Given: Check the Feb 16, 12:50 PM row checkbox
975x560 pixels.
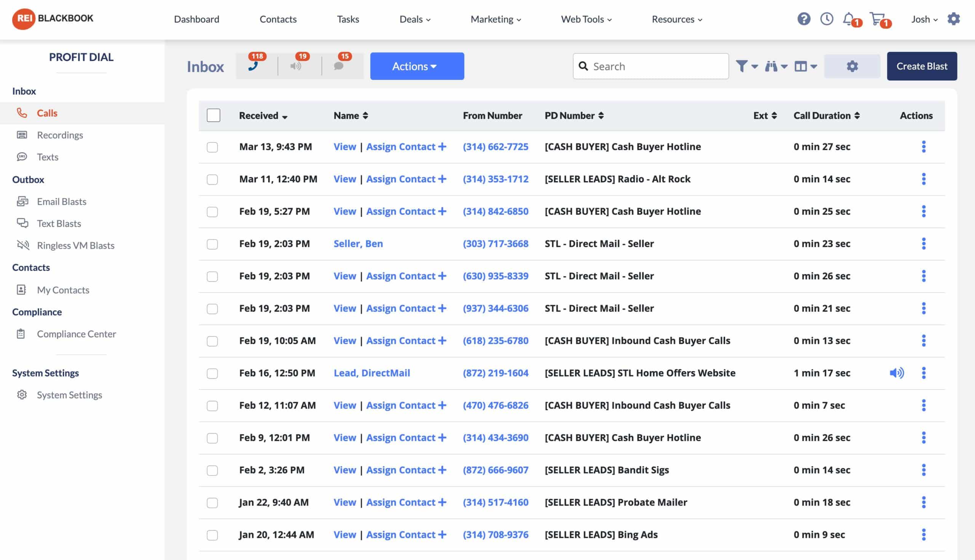Looking at the screenshot, I should (x=213, y=373).
